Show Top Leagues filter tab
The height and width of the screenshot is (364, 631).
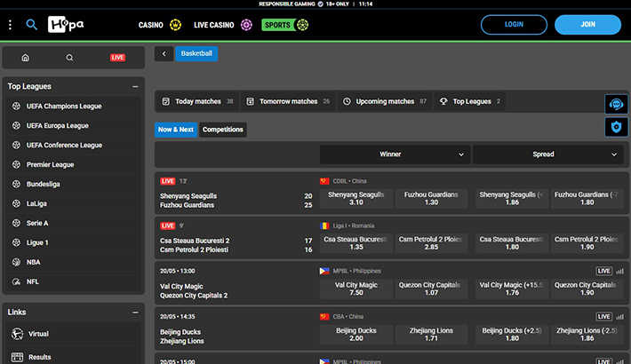[470, 101]
